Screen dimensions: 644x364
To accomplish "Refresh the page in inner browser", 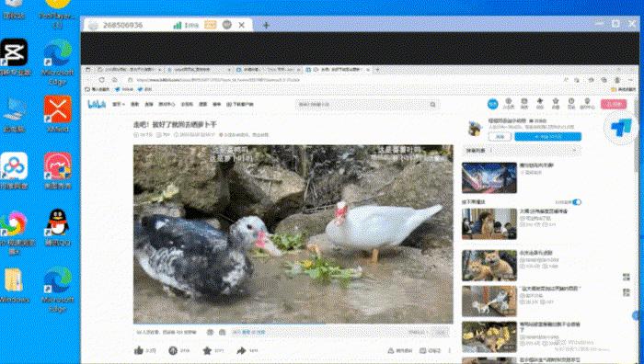I will [x=101, y=80].
